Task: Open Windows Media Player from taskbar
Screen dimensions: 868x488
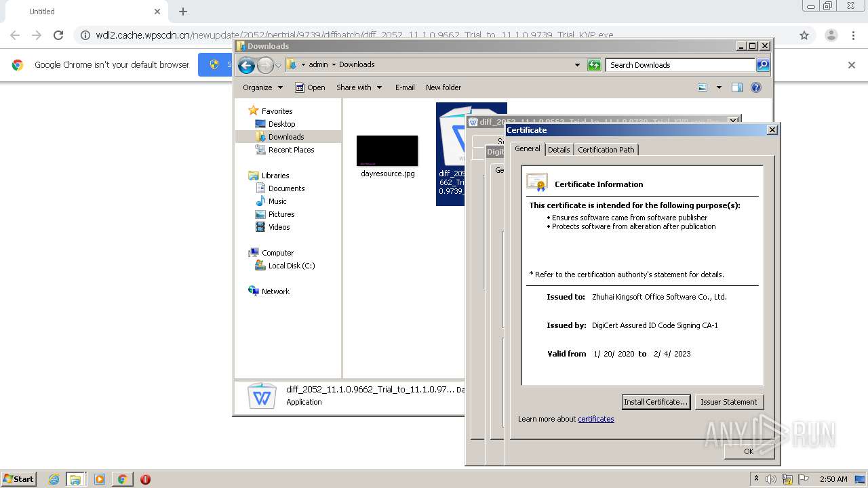Action: 100,479
